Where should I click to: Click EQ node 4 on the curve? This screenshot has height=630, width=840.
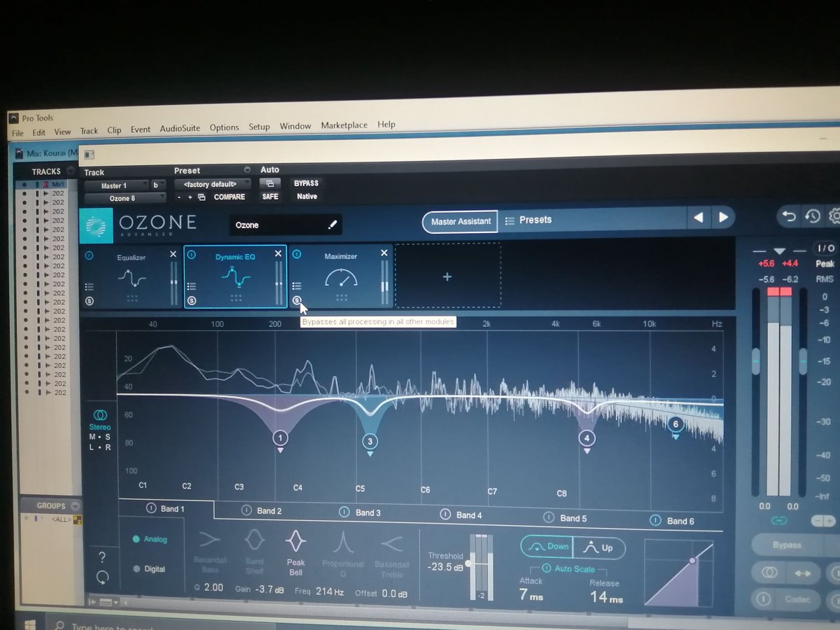pos(587,438)
